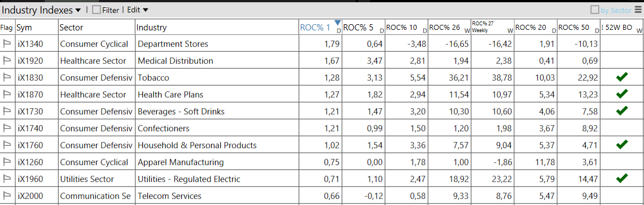The image size is (644, 205).
Task: Click the sort arrow on ROC% 1 column
Action: (x=338, y=23)
